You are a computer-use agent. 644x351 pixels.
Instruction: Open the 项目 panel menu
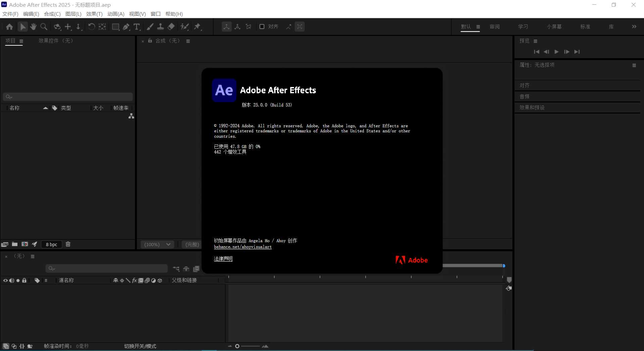coord(21,41)
